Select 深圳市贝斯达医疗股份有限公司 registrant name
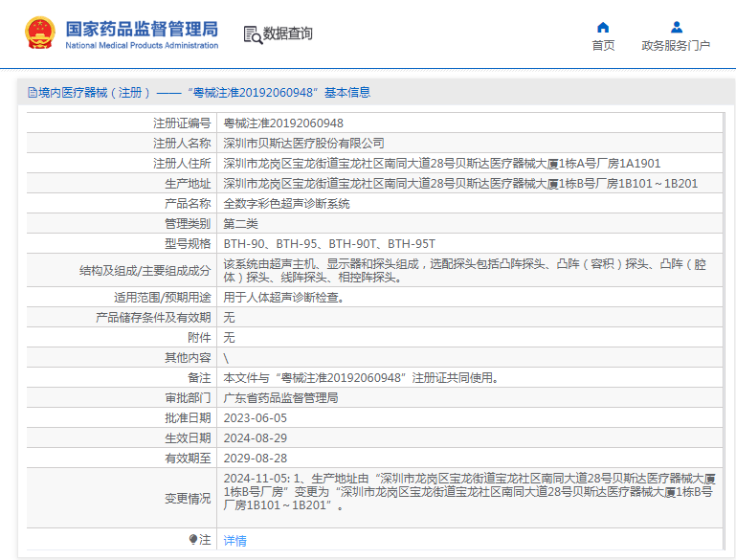 pyautogui.click(x=303, y=144)
